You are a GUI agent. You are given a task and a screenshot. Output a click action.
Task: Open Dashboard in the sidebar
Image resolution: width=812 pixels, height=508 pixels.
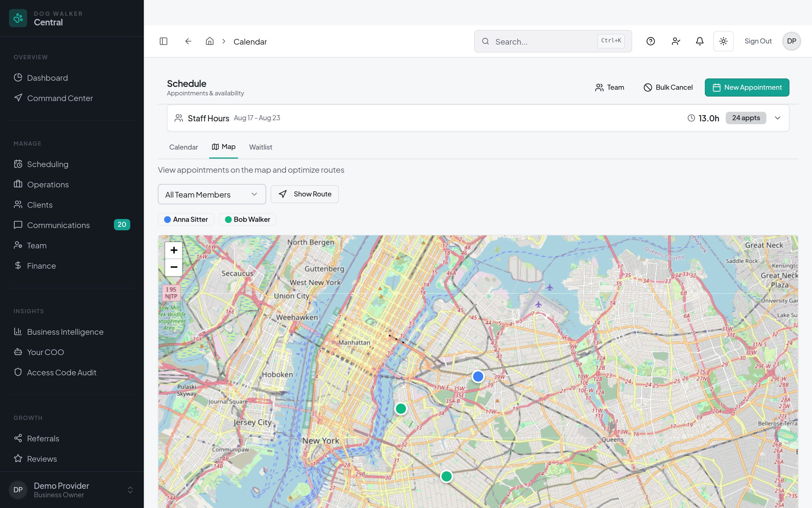(72, 78)
